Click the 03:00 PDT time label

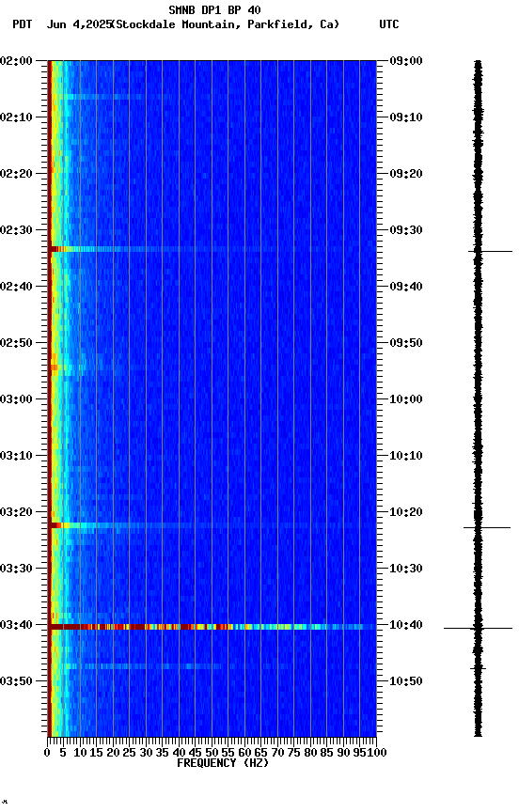(x=16, y=399)
